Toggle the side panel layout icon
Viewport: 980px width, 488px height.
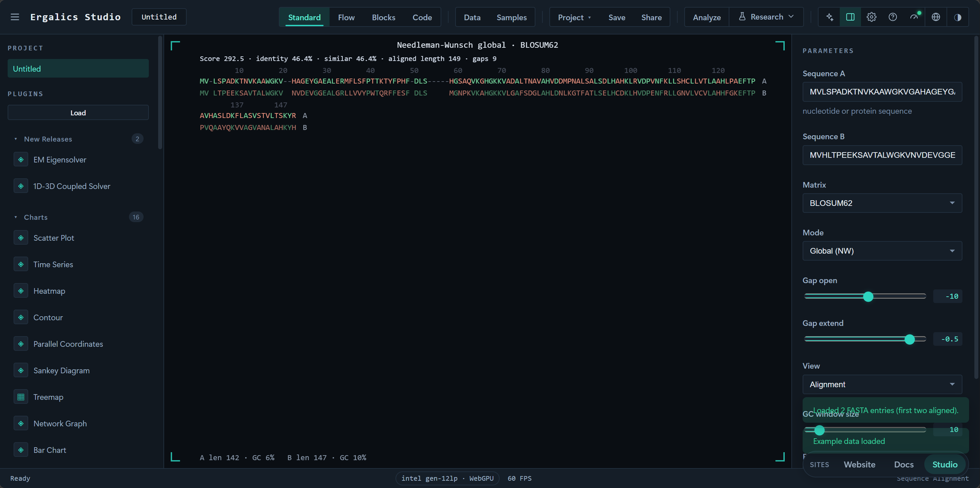pyautogui.click(x=850, y=17)
